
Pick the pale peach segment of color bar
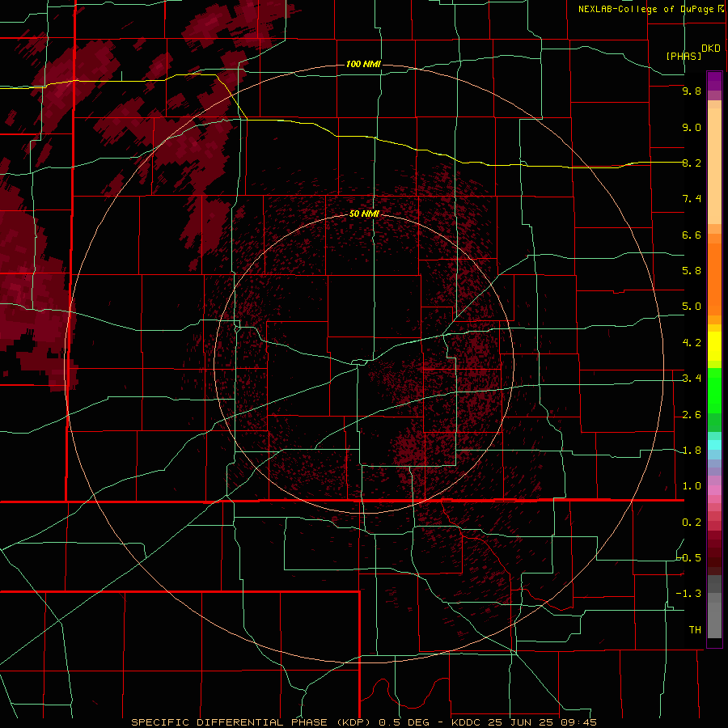click(714, 166)
